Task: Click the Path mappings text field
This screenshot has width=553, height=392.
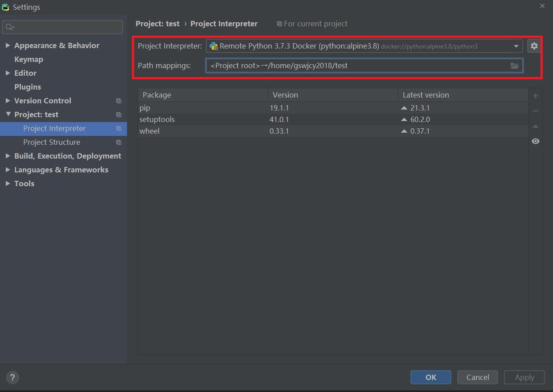Action: tap(365, 66)
